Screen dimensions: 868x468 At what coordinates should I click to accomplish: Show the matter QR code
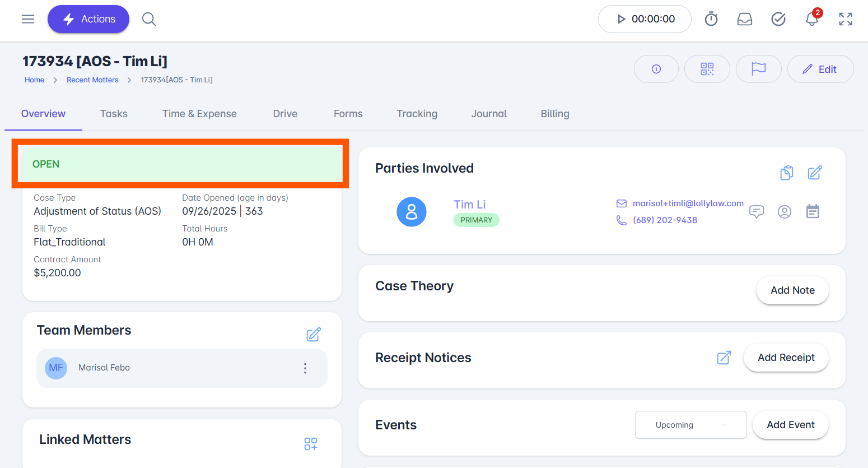click(707, 69)
